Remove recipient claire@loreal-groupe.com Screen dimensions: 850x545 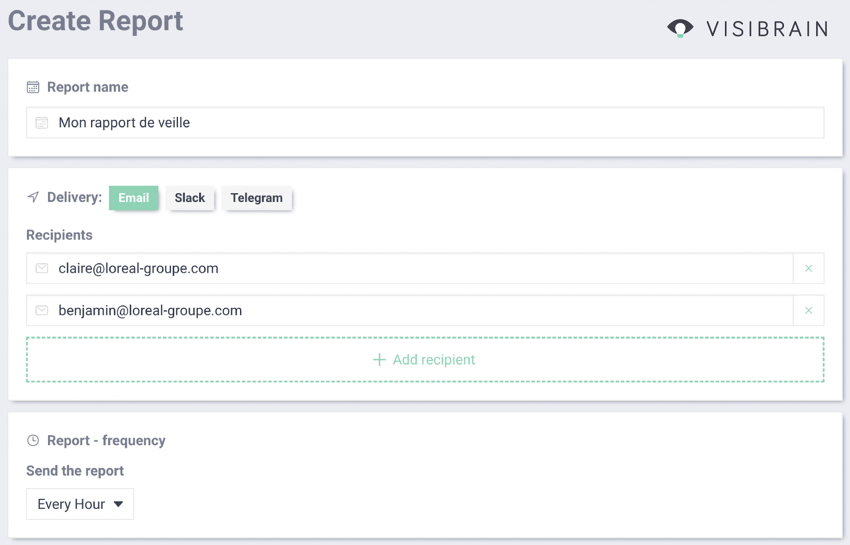tap(808, 268)
